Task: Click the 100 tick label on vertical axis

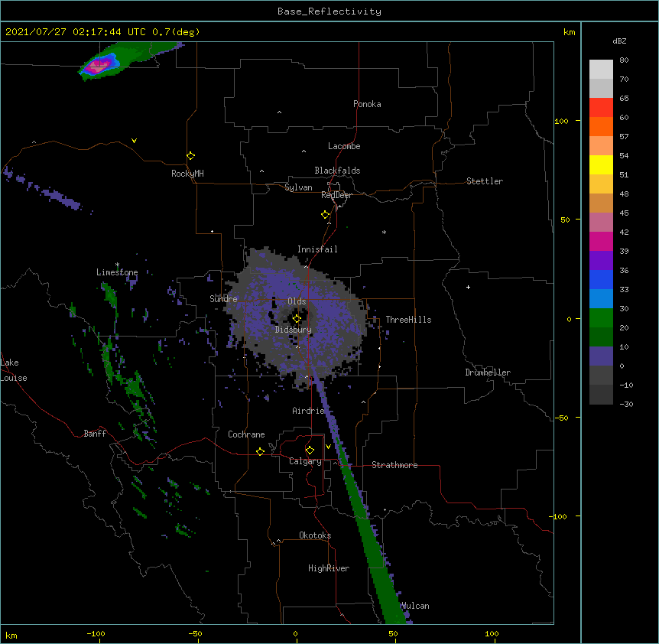Action: (x=561, y=121)
